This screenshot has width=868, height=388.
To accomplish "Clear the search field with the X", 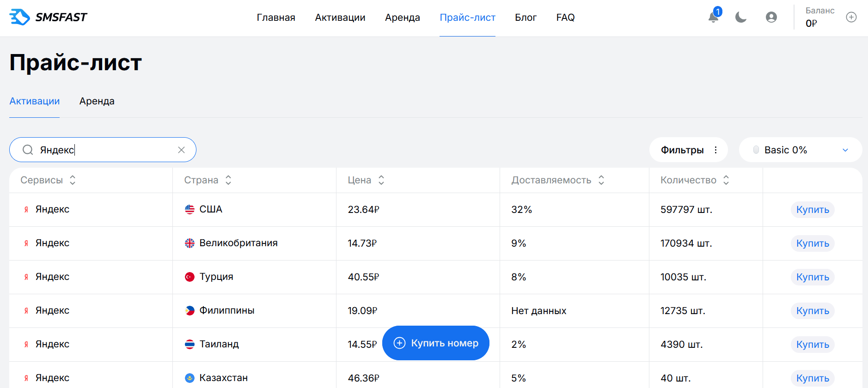I will pos(181,150).
